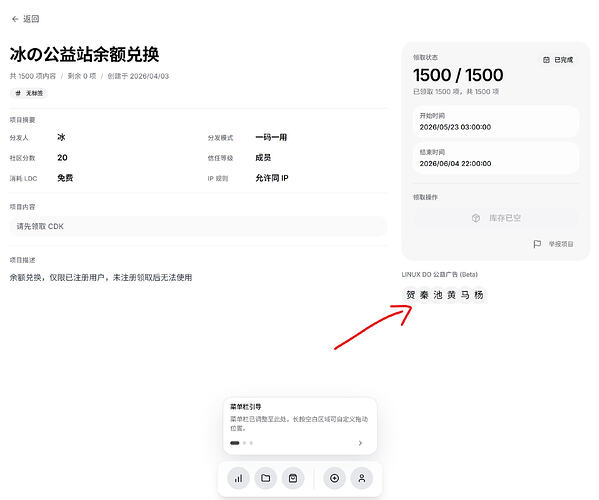The image size is (599, 500).
Task: Click the 库存已空 claim button
Action: point(496,218)
